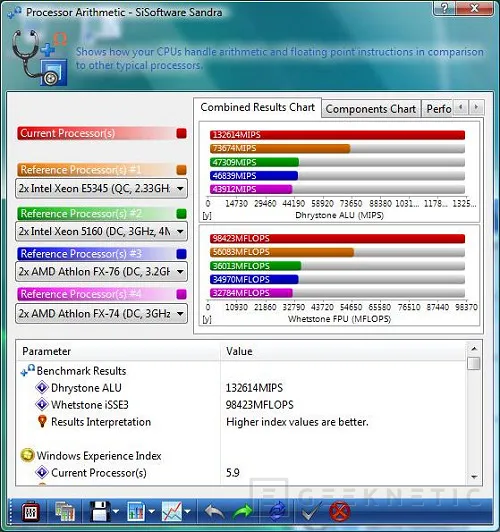Click the Windows Experience Index group icon

pos(27,455)
